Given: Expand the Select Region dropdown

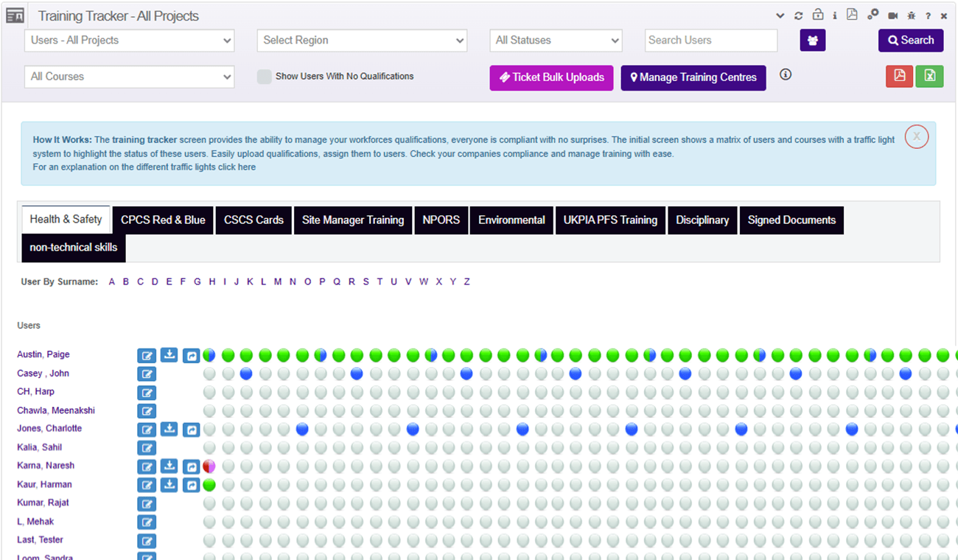Looking at the screenshot, I should (362, 41).
